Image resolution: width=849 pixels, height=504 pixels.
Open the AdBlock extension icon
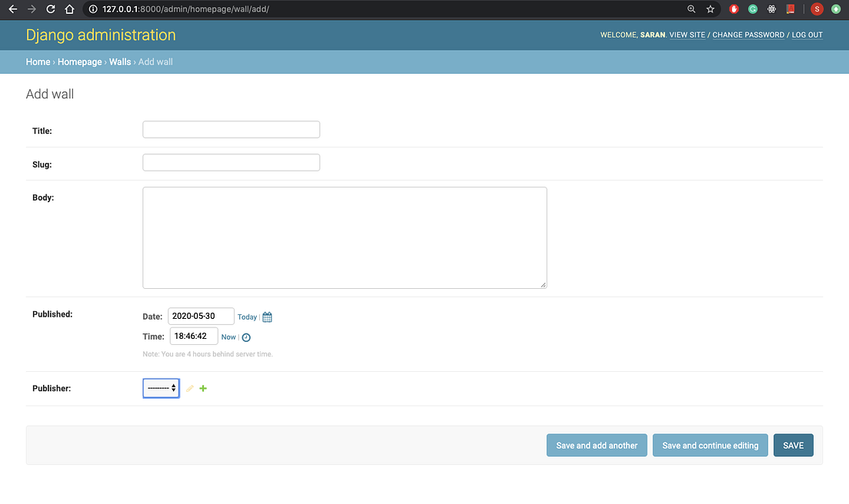pos(734,8)
